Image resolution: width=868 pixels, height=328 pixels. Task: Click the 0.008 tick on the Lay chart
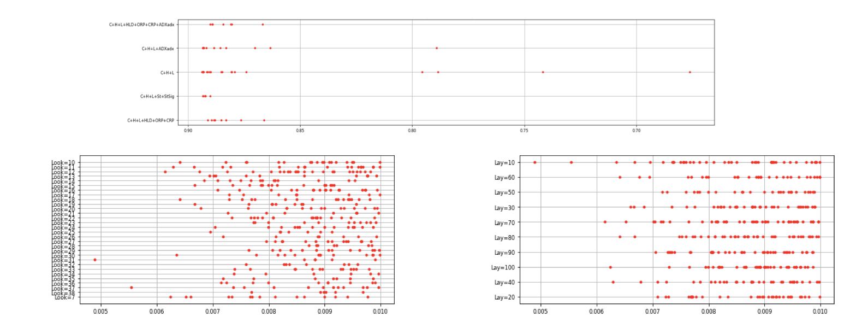(x=708, y=312)
